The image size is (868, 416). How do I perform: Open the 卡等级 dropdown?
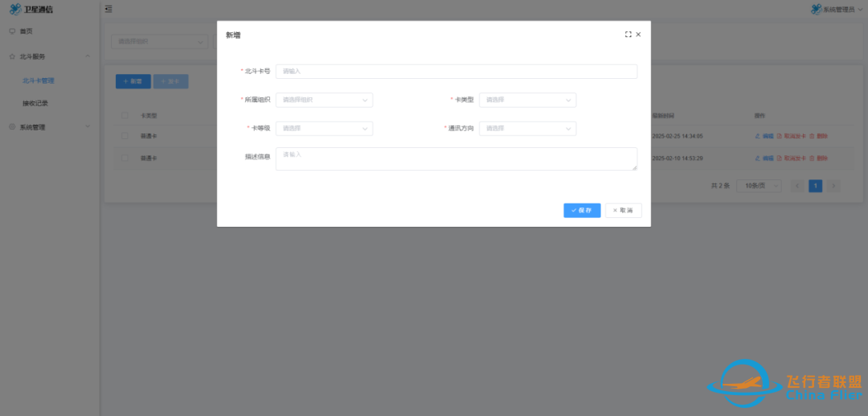click(324, 129)
